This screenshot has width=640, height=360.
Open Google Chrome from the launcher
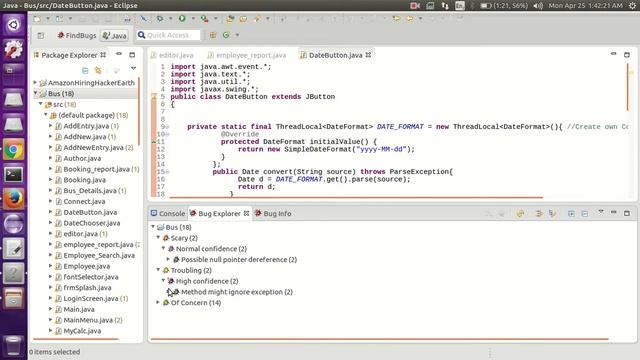point(13,150)
